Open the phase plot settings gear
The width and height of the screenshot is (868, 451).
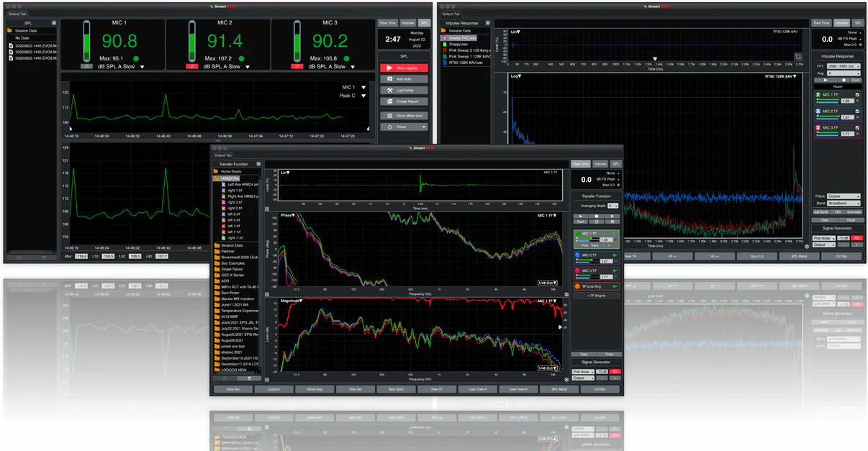tap(566, 294)
